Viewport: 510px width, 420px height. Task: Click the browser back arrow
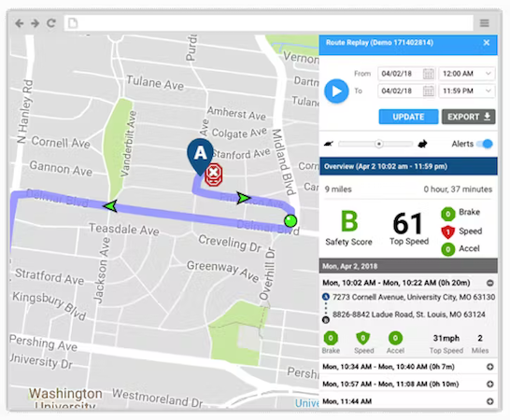coord(20,23)
